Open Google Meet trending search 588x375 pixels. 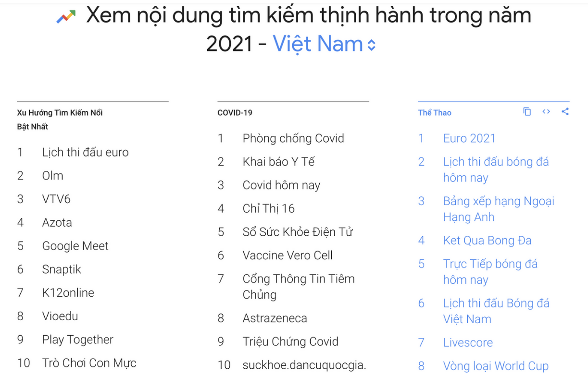tap(75, 246)
